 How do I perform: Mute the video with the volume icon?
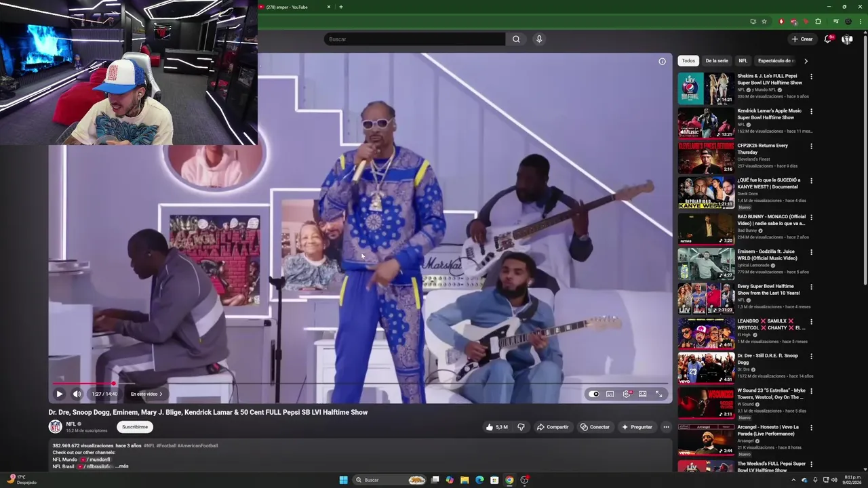(77, 394)
